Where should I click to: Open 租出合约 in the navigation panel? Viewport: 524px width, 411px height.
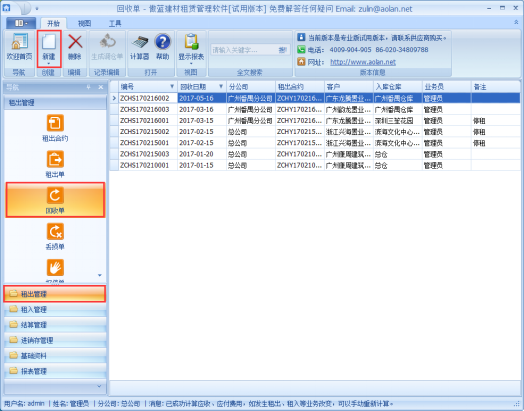point(55,128)
